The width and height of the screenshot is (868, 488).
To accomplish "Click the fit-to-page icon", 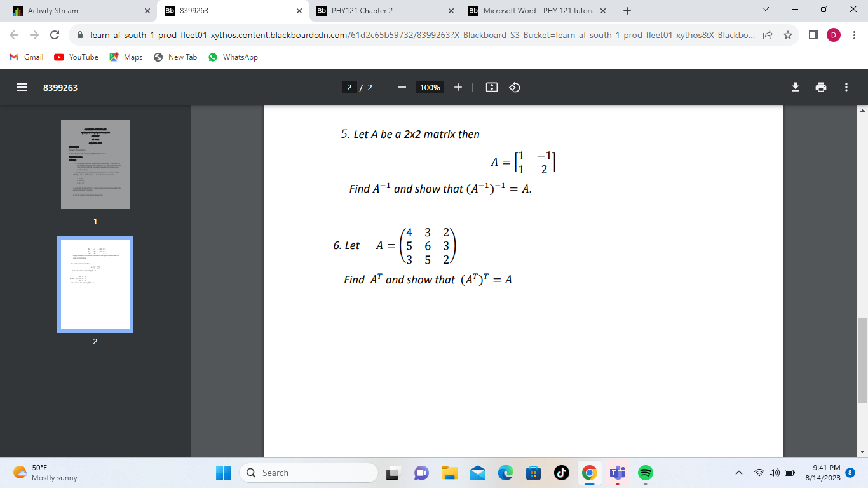I will pos(491,87).
